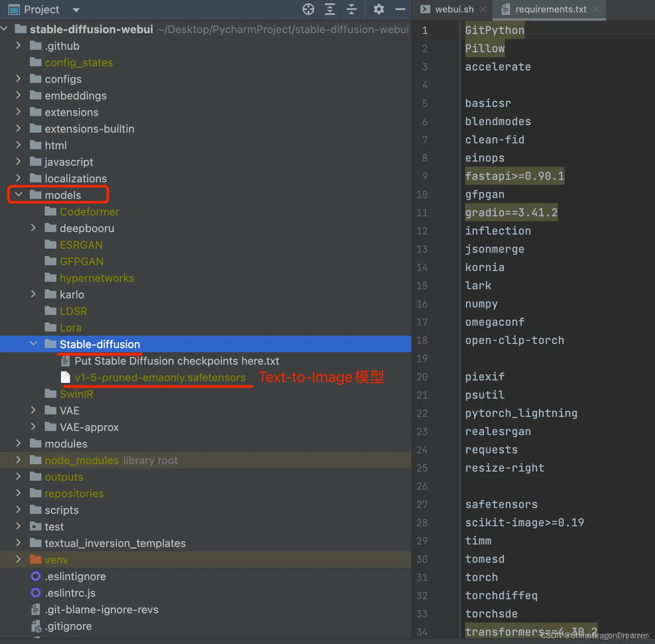This screenshot has width=655, height=644.
Task: Expand the .github folder
Action: (x=18, y=45)
